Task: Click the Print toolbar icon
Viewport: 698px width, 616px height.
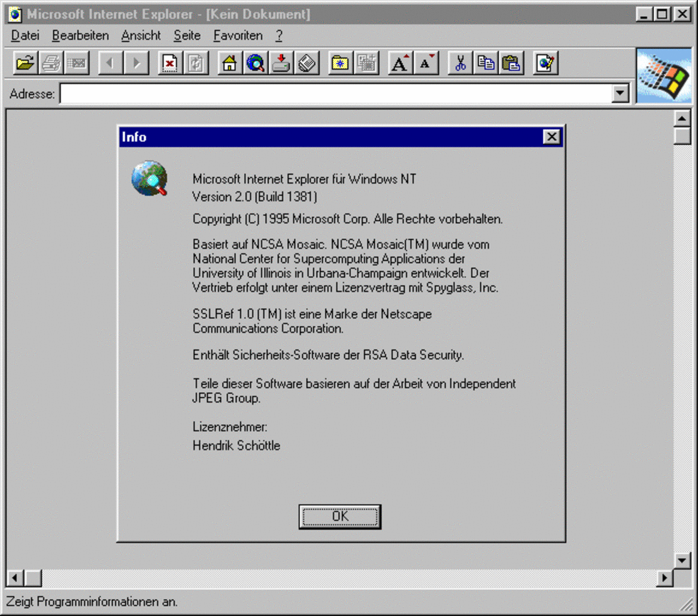Action: tap(51, 63)
